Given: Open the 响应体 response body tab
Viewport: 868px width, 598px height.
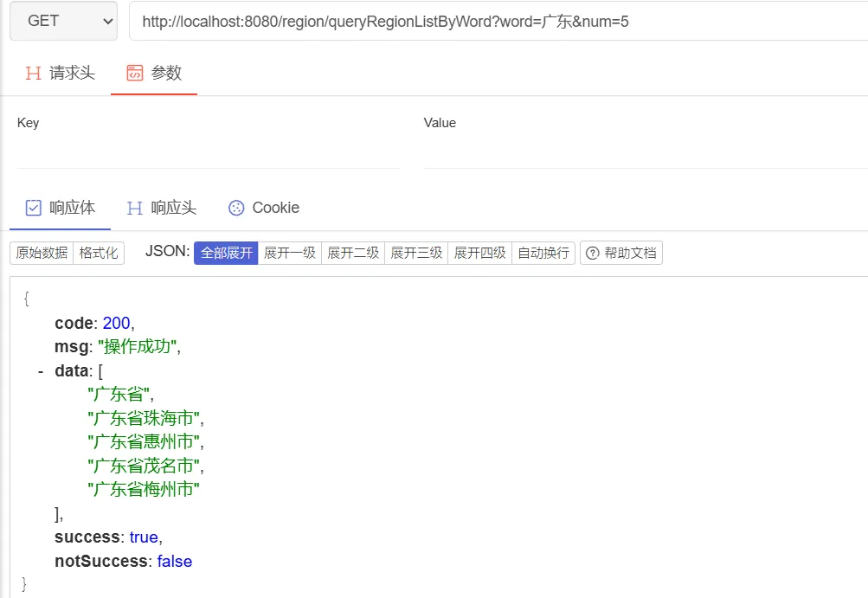Looking at the screenshot, I should [61, 208].
